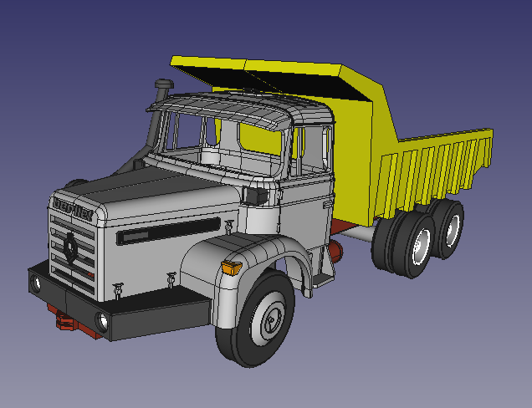This screenshot has height=408, width=532.
Task: Select the orange turn signal on fender
Action: click(232, 268)
